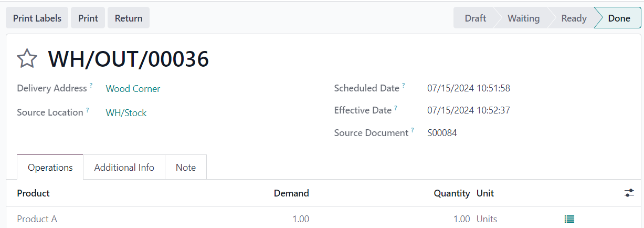Mark WH/OUT/00036 as favorite with star
Viewport: 644px width, 228px height.
27,59
